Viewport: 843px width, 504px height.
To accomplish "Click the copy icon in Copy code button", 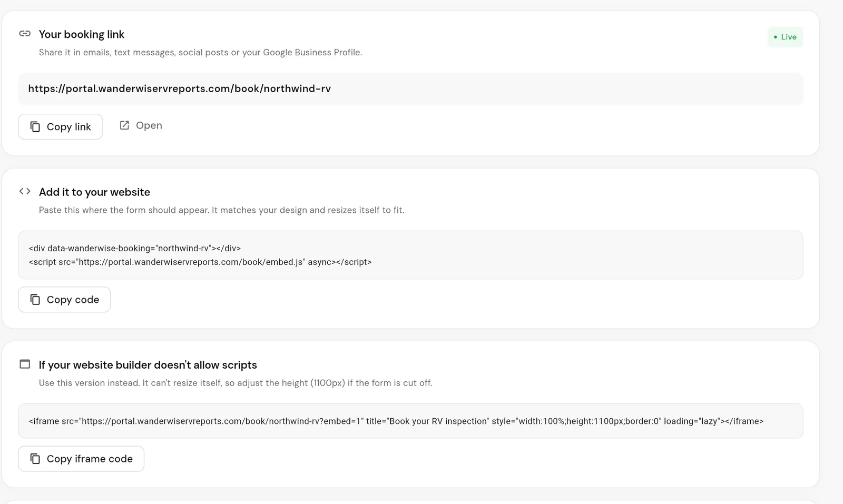I will coord(35,300).
